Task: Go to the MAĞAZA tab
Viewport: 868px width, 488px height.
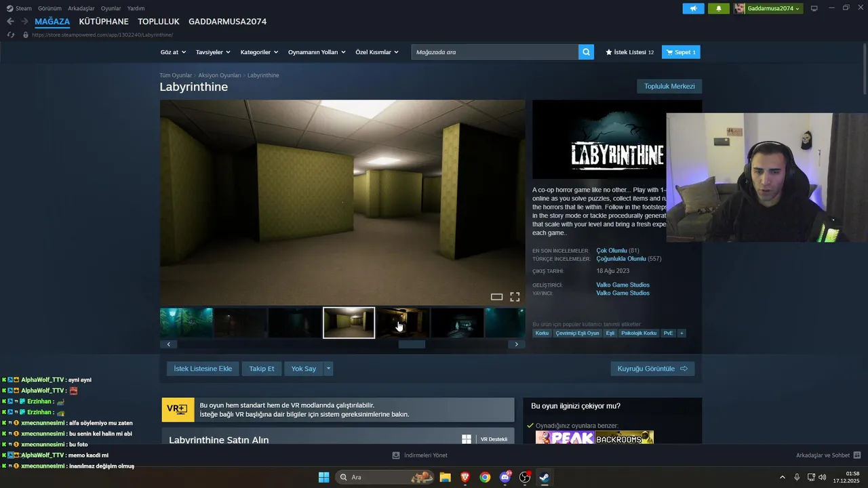Action: [52, 22]
